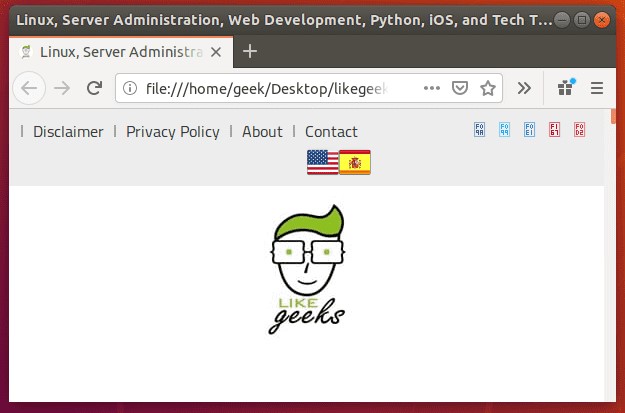Viewport: 625px width, 413px height.
Task: Show site information for the file URL
Action: [x=130, y=88]
